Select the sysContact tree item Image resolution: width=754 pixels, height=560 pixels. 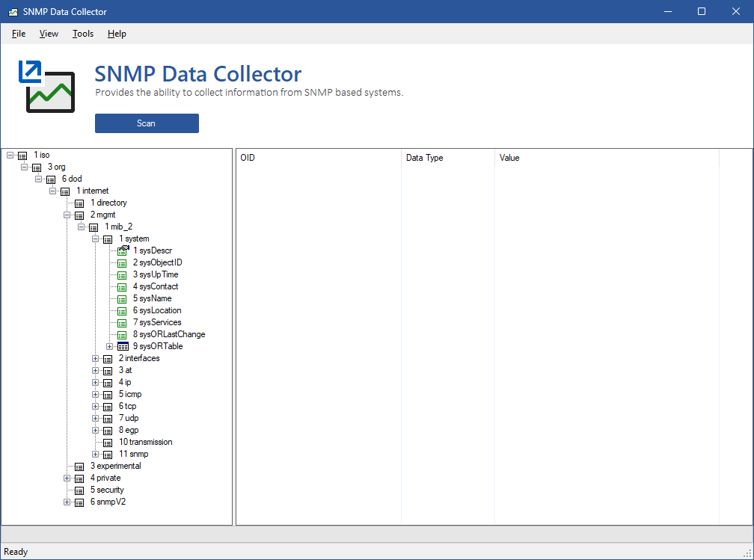click(156, 286)
